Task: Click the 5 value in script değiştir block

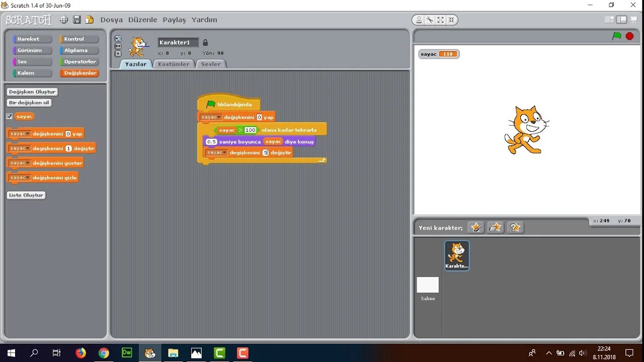Action: point(266,152)
